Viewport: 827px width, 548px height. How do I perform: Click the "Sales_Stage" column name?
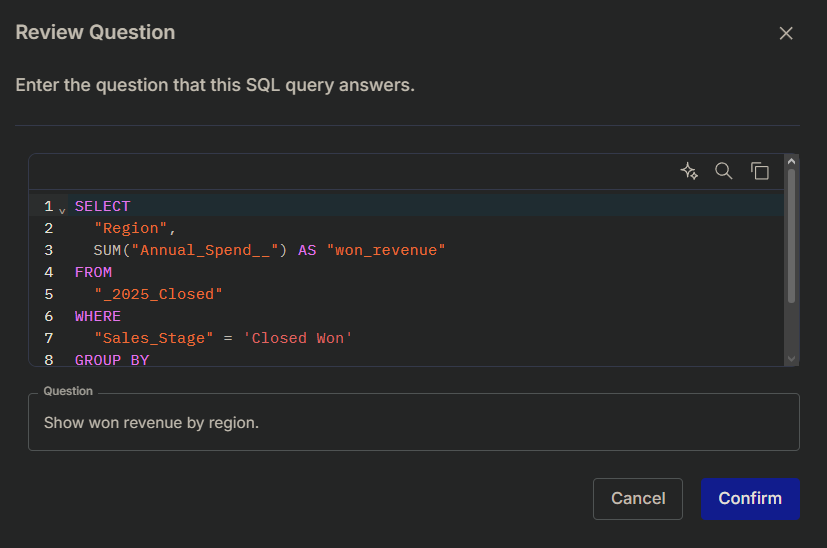153,338
